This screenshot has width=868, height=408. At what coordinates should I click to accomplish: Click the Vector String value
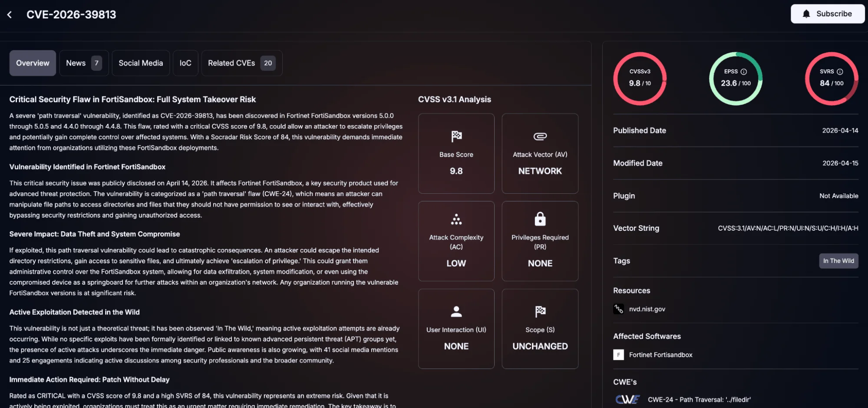(x=788, y=228)
